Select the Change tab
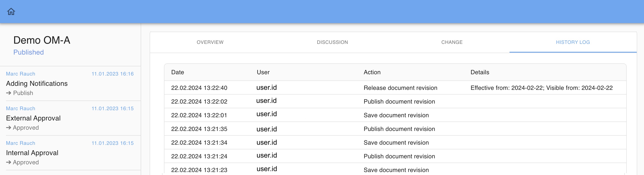 [x=452, y=42]
